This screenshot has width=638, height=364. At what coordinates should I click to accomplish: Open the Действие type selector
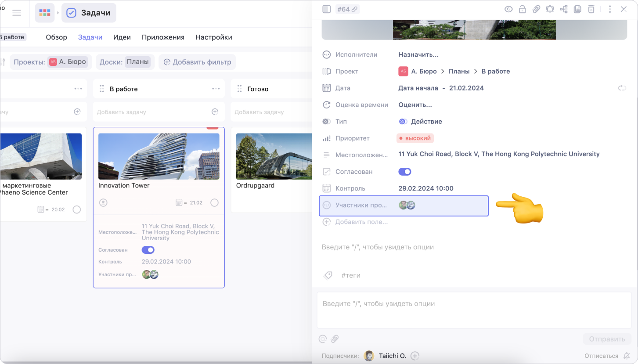(420, 121)
